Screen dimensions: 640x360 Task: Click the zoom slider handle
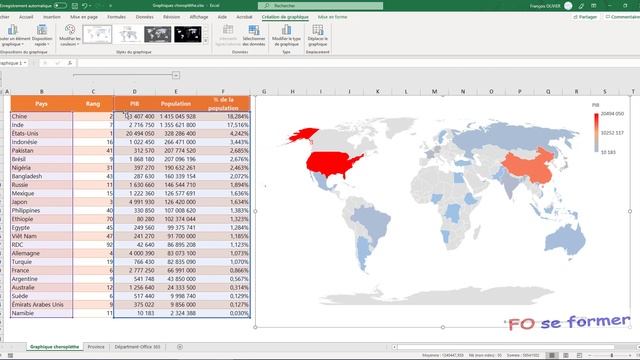point(612,355)
